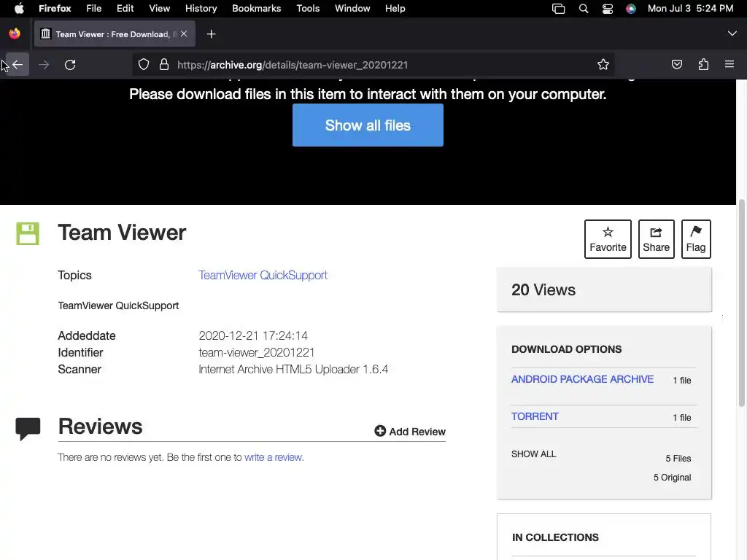Bookmark this page with star icon
The width and height of the screenshot is (747, 560).
coord(603,65)
